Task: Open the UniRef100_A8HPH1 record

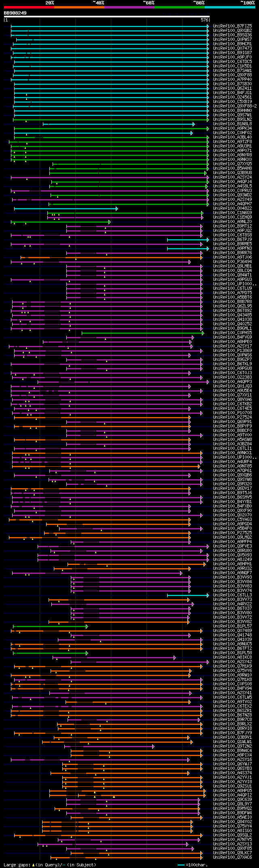Action: pos(232,564)
